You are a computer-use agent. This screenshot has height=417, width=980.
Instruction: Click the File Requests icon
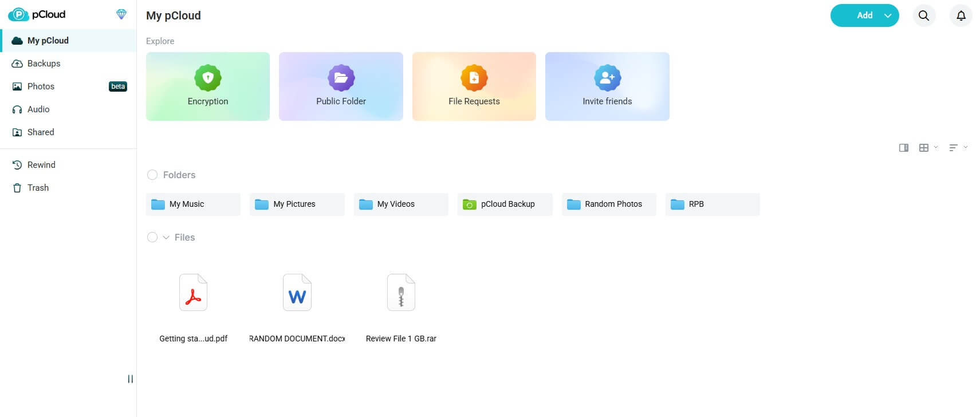point(474,78)
